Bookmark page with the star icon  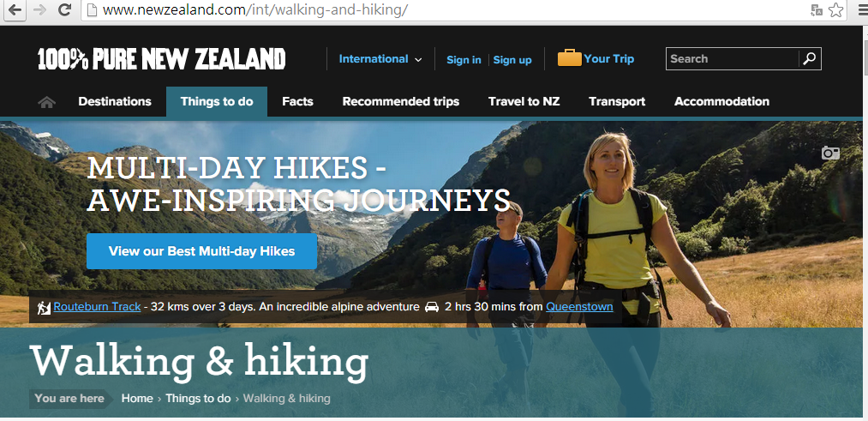(x=836, y=10)
